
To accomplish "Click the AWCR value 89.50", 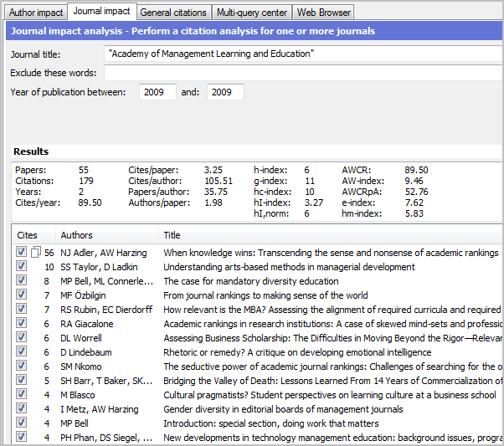I will pyautogui.click(x=416, y=170).
